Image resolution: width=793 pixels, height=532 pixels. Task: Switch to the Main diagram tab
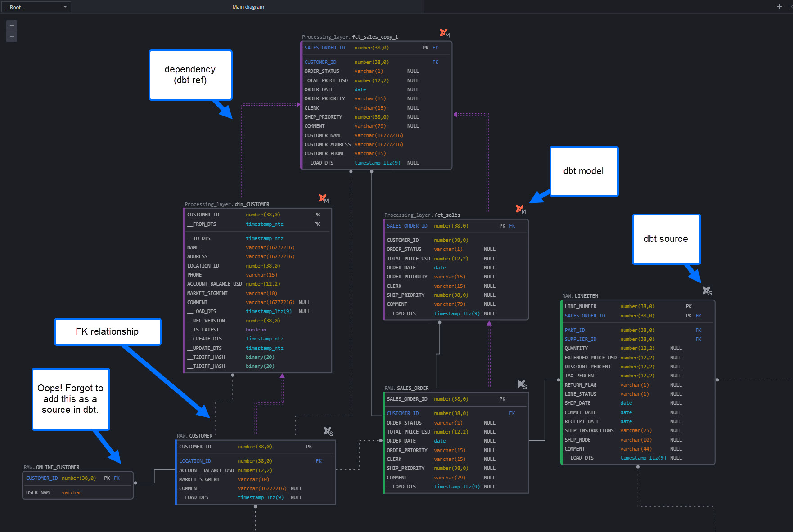pos(248,7)
